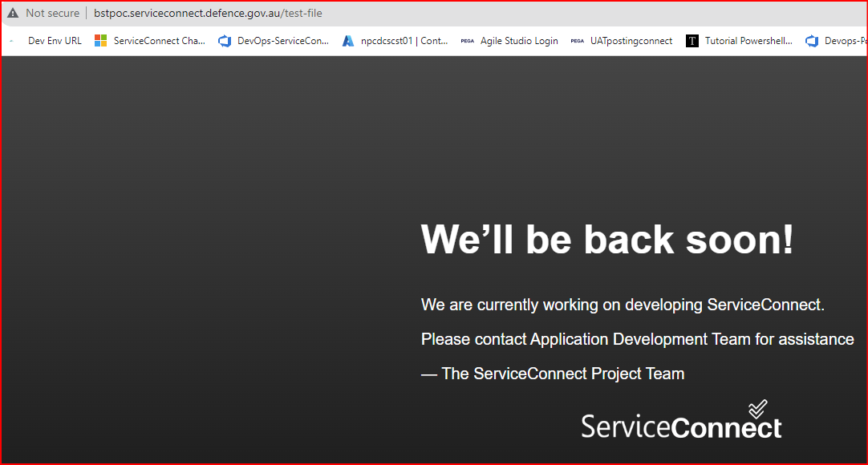Open the npcdcscst01 | Cont... bookmark

[x=404, y=40]
